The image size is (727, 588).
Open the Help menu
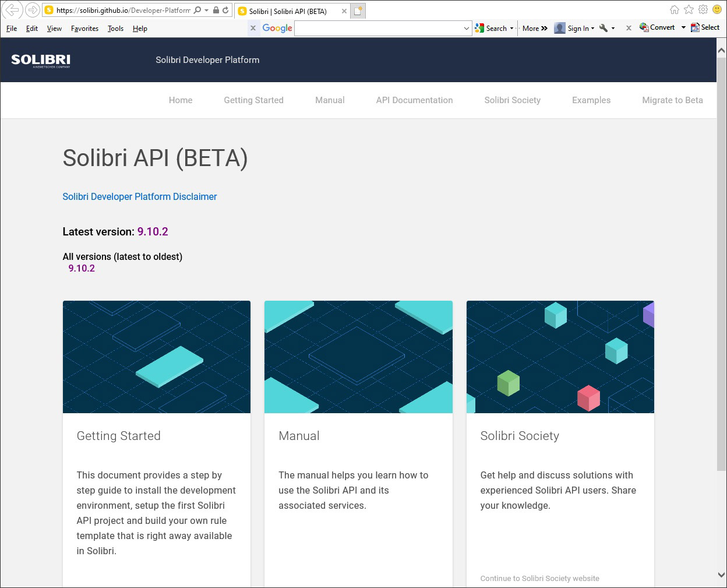click(x=140, y=29)
